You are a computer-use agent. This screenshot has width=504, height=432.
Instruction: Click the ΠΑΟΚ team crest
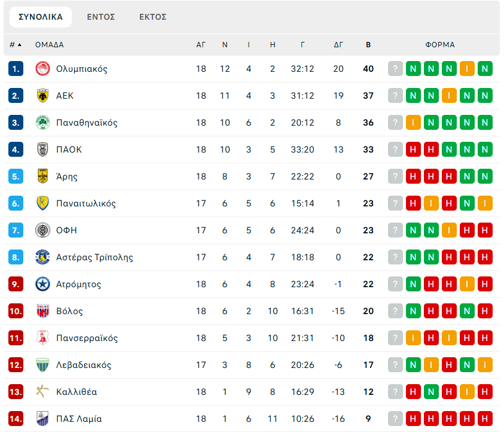(x=42, y=150)
